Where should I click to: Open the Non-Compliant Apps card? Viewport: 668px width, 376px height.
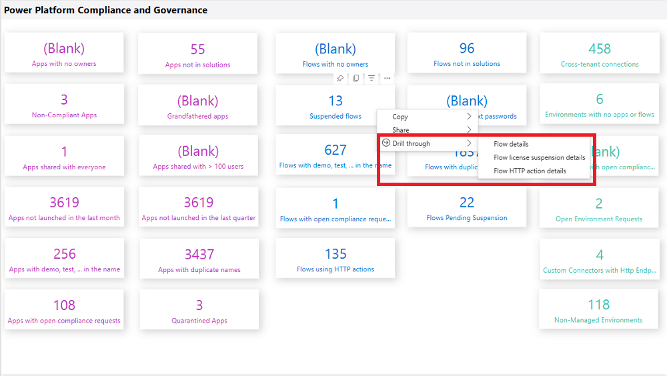64,104
